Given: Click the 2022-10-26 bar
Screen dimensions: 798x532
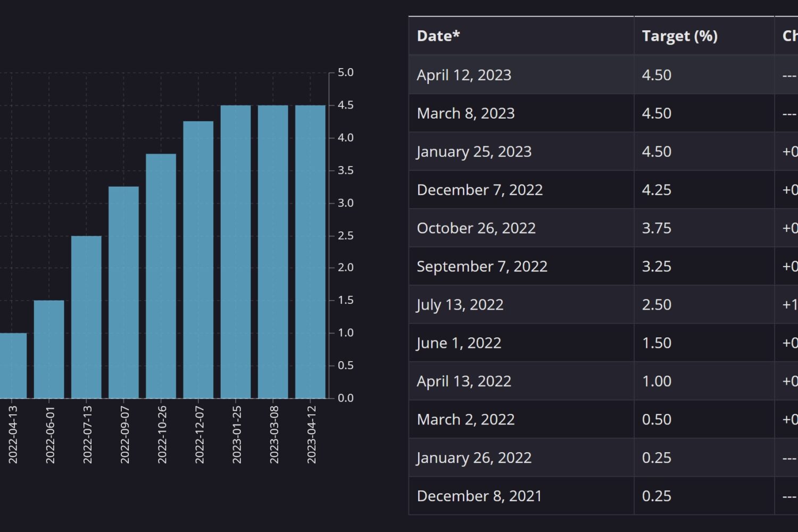Looking at the screenshot, I should click(x=161, y=276).
